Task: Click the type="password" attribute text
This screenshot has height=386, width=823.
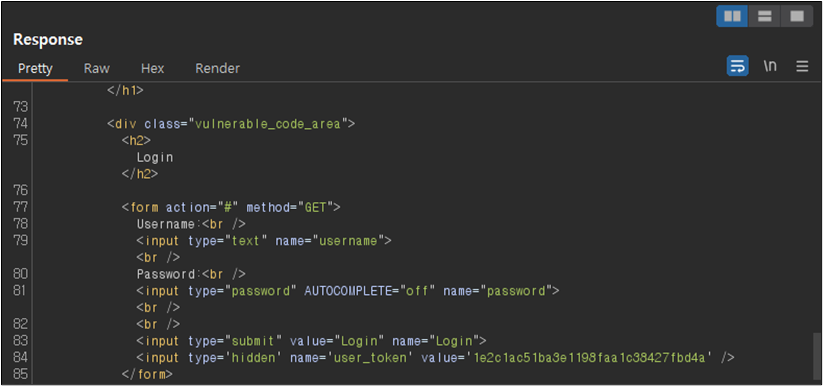Action: click(242, 291)
